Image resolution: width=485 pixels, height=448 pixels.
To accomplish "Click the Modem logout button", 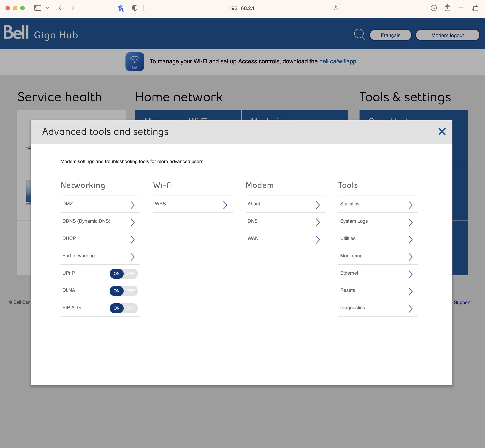I will pos(447,35).
